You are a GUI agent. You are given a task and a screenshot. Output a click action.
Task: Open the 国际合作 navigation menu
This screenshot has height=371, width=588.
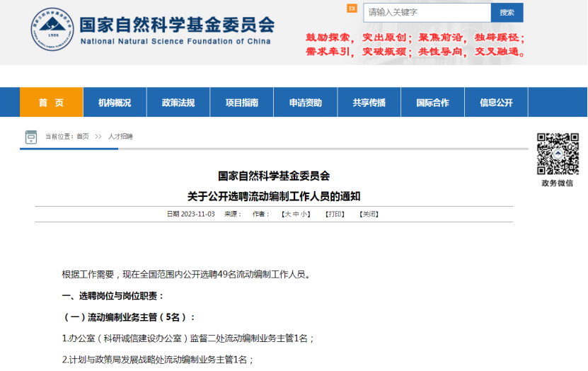[432, 103]
